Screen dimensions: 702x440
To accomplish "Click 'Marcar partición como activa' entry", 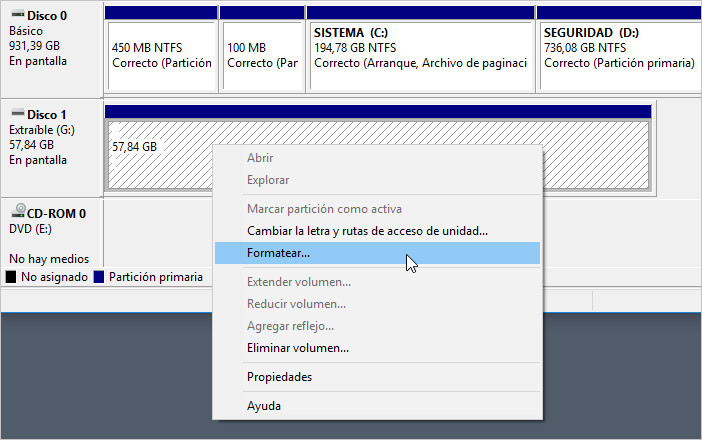I will coord(323,209).
